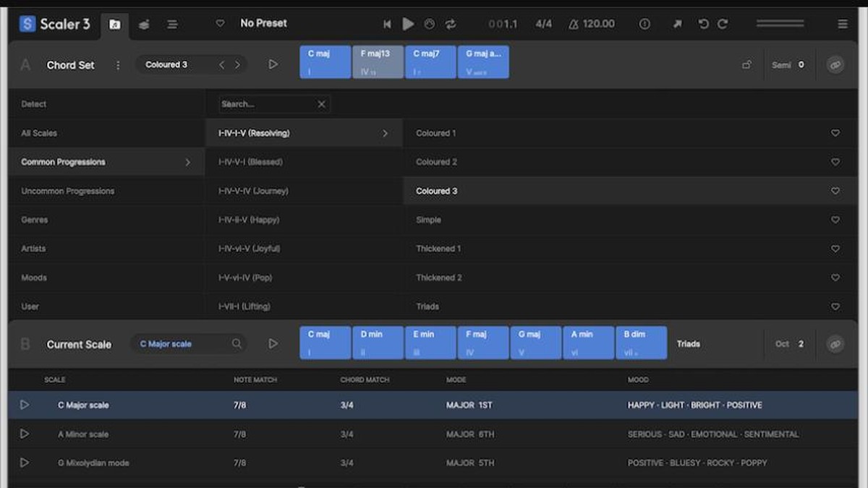Favorite the Simple variation
The width and height of the screenshot is (868, 488).
coord(835,220)
